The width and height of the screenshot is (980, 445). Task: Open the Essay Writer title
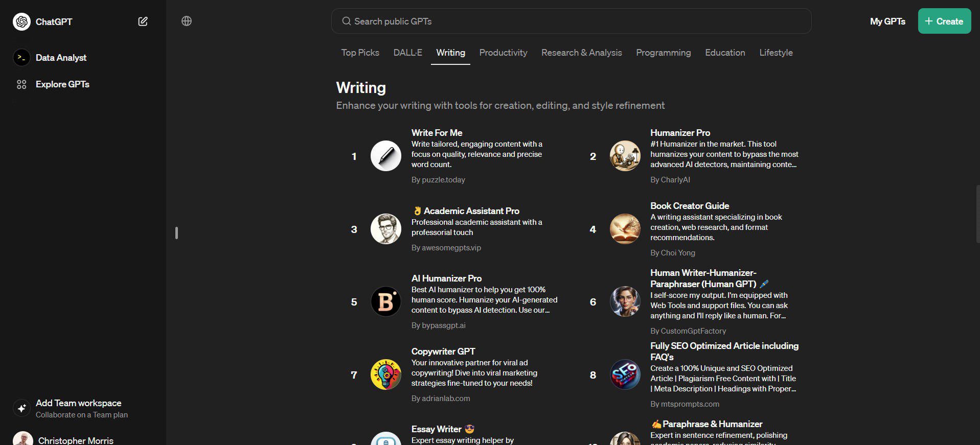(443, 429)
